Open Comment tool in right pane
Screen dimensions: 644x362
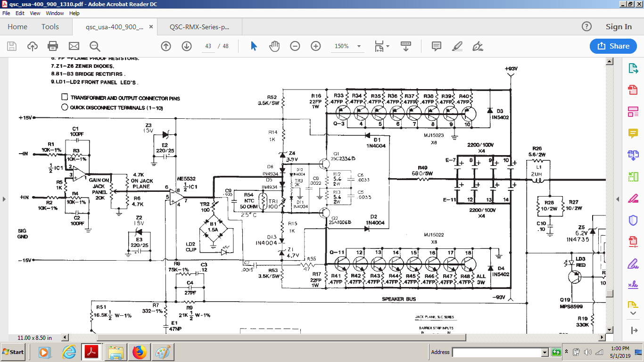(633, 133)
